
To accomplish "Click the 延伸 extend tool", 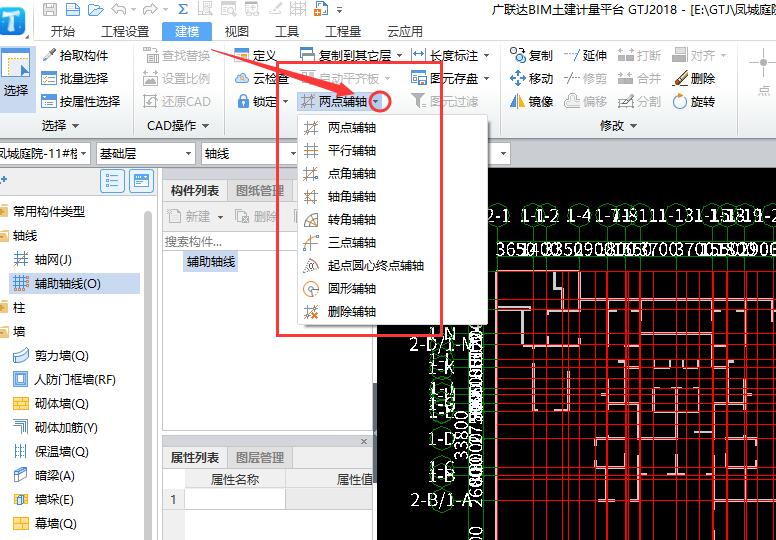I will pyautogui.click(x=585, y=55).
